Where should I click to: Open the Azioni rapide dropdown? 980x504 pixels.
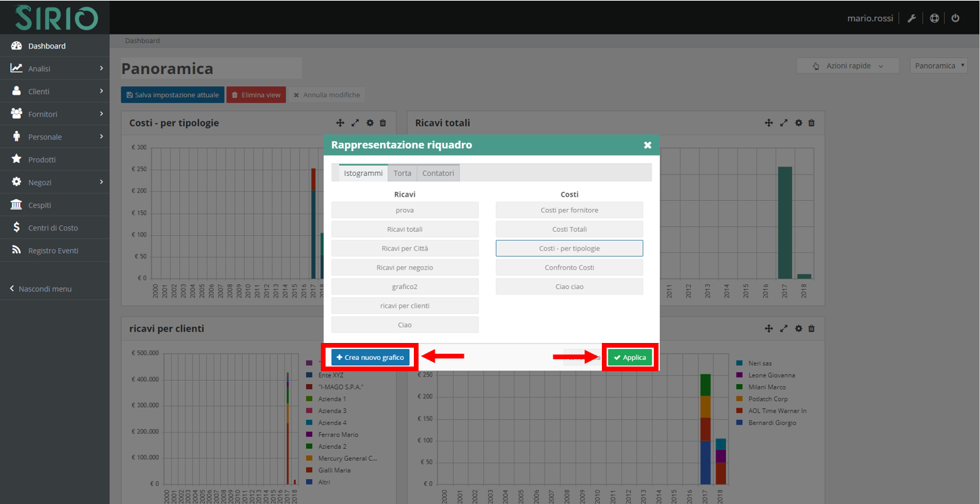pyautogui.click(x=848, y=65)
